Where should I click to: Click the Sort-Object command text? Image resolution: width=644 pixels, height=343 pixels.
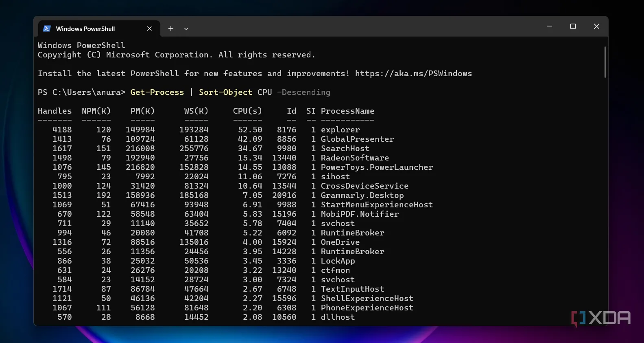coord(225,92)
